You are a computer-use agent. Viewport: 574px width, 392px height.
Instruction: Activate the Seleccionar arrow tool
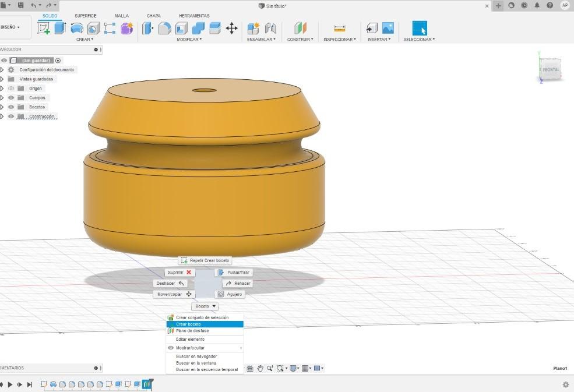pyautogui.click(x=420, y=28)
